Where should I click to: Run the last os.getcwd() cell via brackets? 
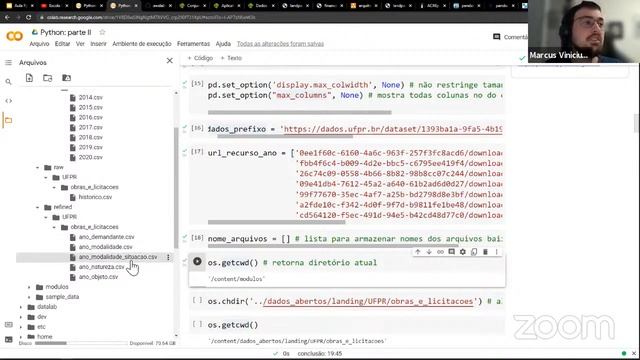click(x=197, y=324)
